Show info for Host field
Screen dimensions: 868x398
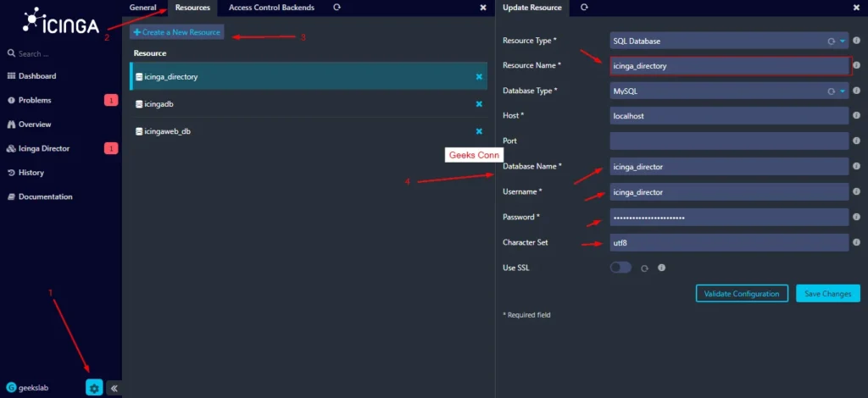(856, 115)
